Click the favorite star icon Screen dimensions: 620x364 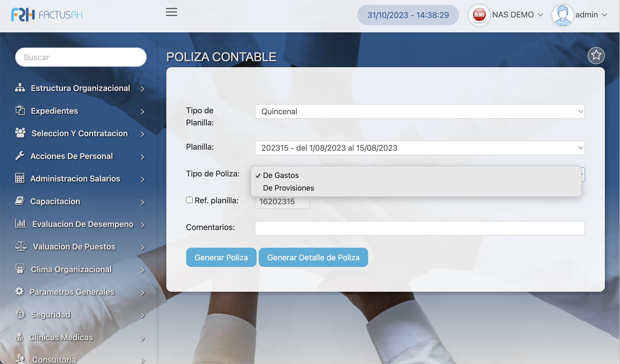tap(596, 55)
